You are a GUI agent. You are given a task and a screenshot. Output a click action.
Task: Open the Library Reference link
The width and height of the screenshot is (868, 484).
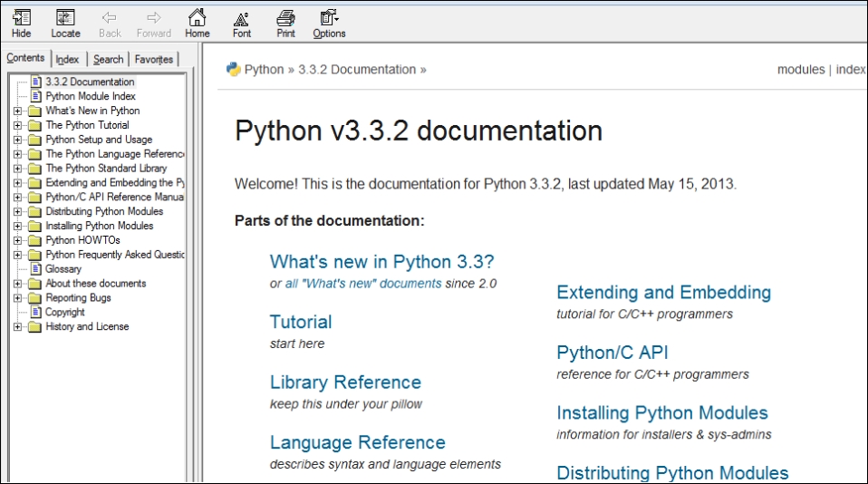(x=345, y=382)
